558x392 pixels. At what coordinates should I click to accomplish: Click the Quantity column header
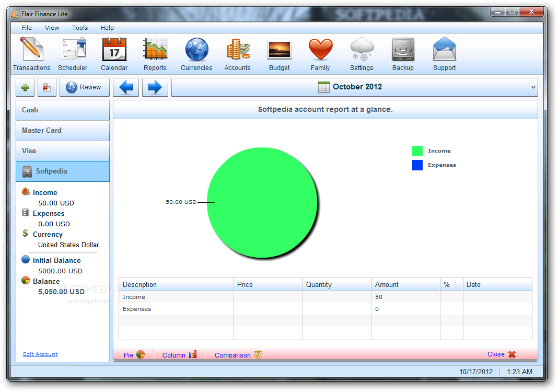tap(336, 284)
